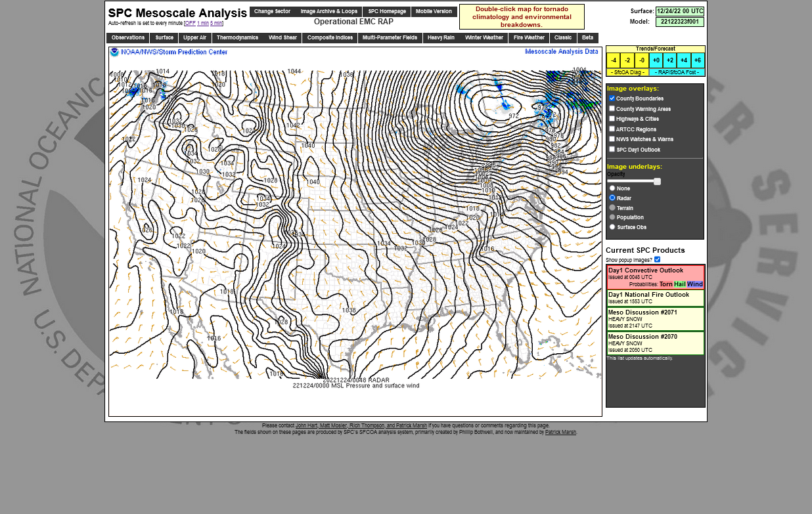Viewport: 812px width, 514px height.
Task: Click the SPC Mesoscale Analysis title
Action: pos(177,13)
